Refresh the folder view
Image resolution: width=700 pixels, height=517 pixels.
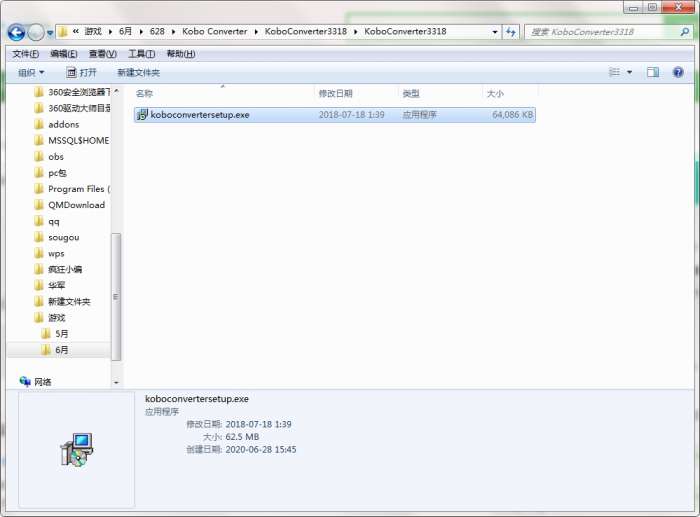pos(511,32)
